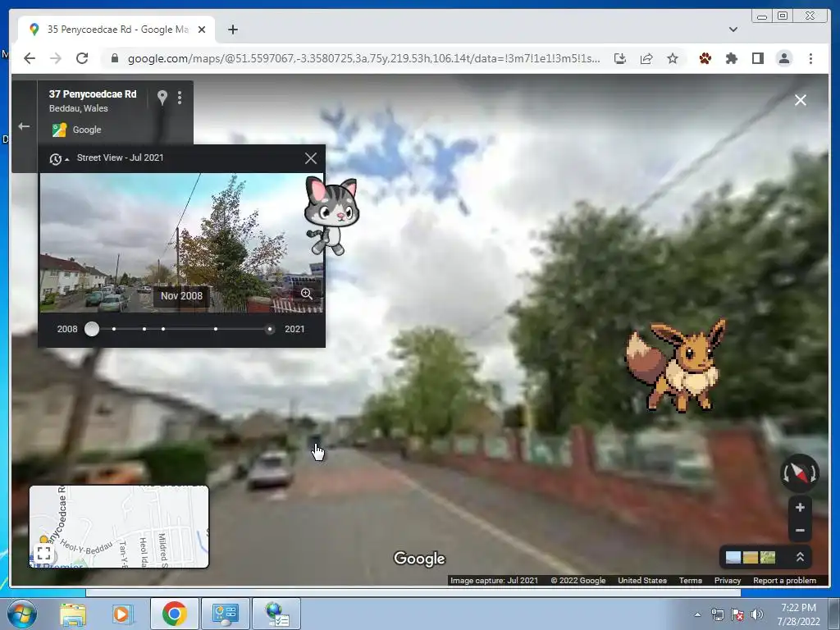View site information via the lock icon

pos(114,58)
